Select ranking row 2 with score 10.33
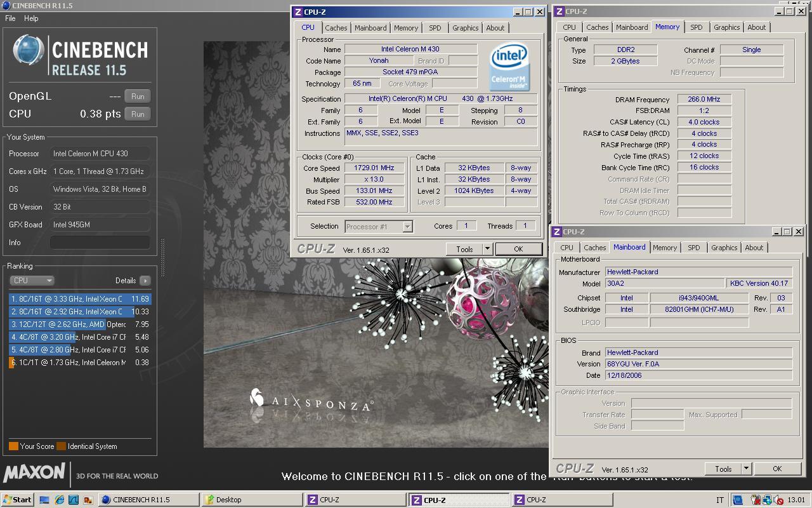812x508 pixels. (x=80, y=312)
